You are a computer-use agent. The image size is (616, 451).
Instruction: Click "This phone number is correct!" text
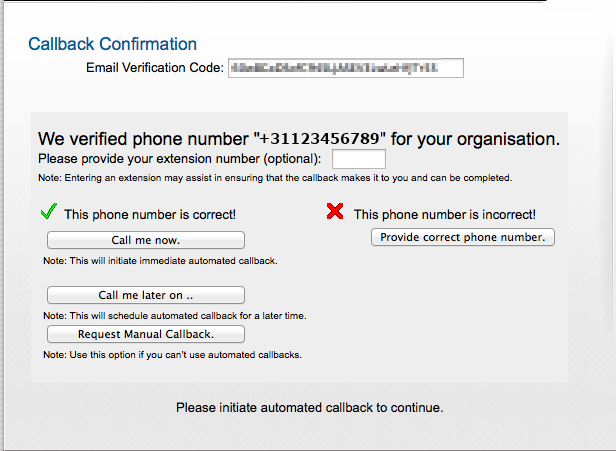point(150,214)
